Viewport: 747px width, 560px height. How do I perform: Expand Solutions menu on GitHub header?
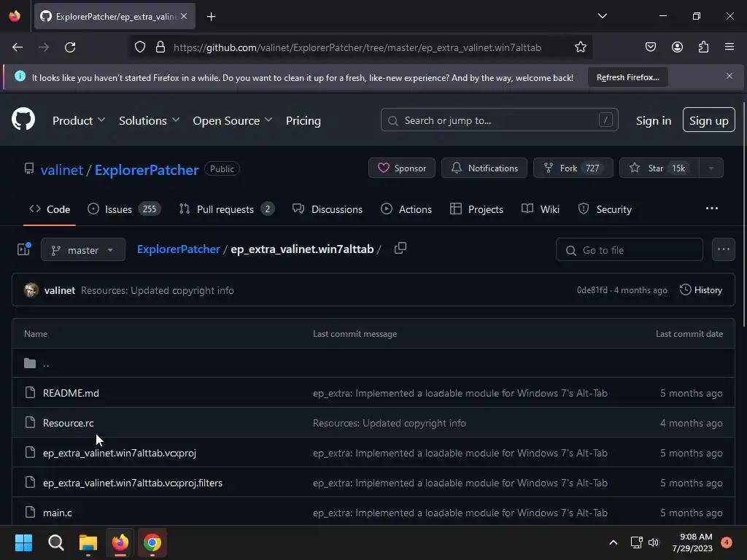click(149, 121)
